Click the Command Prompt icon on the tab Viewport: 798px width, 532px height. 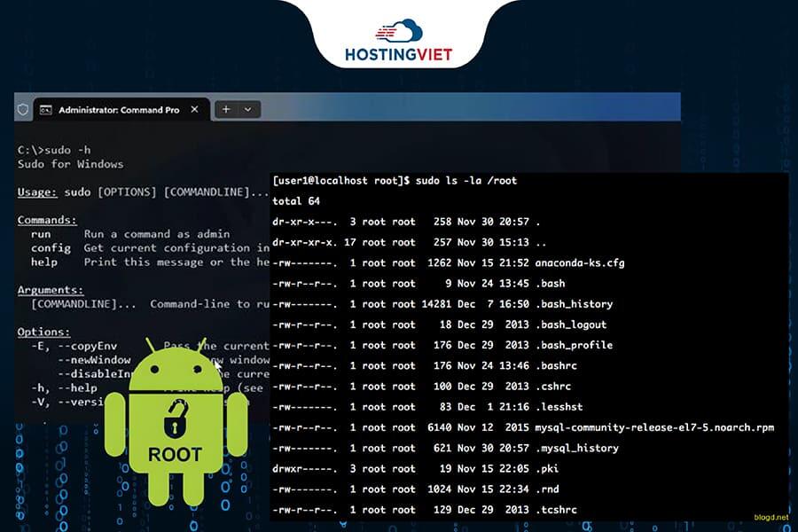tap(45, 110)
